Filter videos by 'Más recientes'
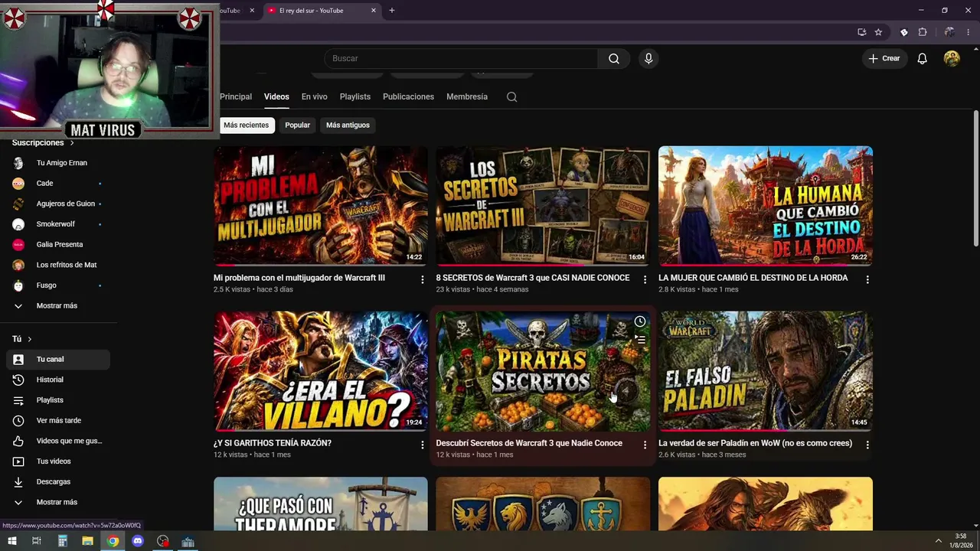 tap(246, 126)
